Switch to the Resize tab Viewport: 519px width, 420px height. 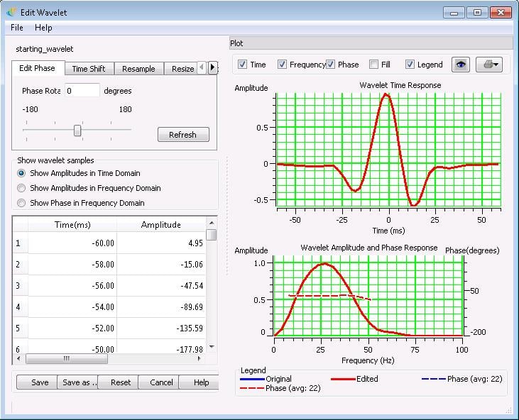point(181,69)
